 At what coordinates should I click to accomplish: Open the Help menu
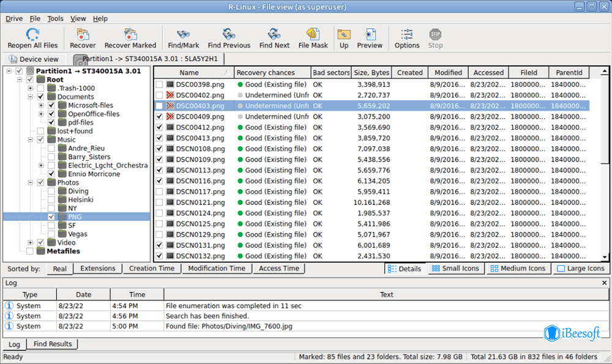pos(100,18)
